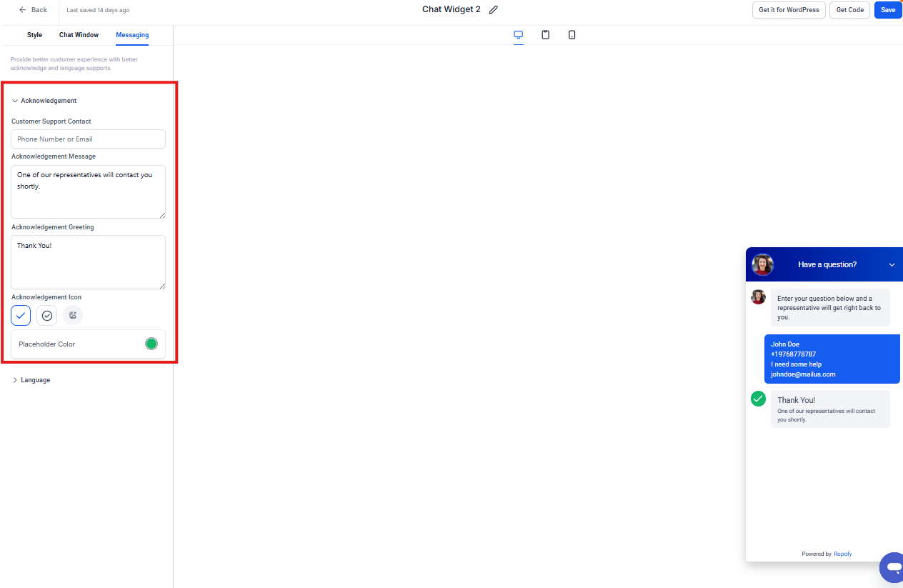This screenshot has height=588, width=903.
Task: Collapse the Acknowledgement section
Action: coord(15,101)
